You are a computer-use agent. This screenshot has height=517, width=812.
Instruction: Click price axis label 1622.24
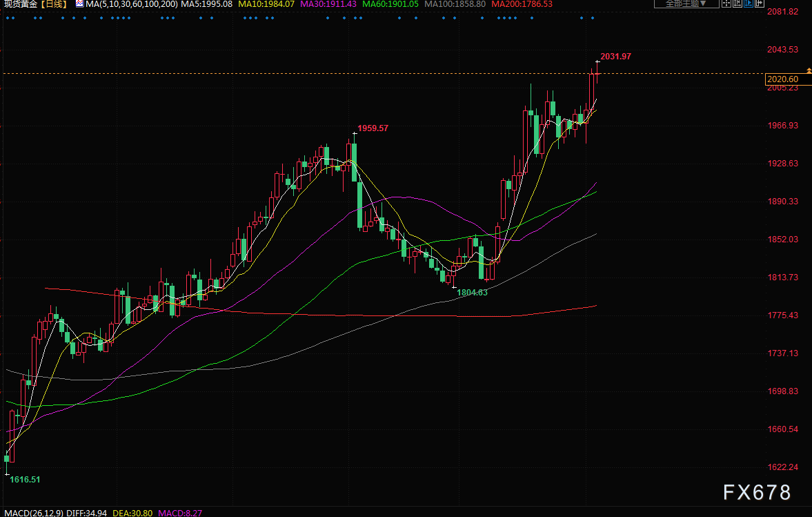(x=782, y=467)
